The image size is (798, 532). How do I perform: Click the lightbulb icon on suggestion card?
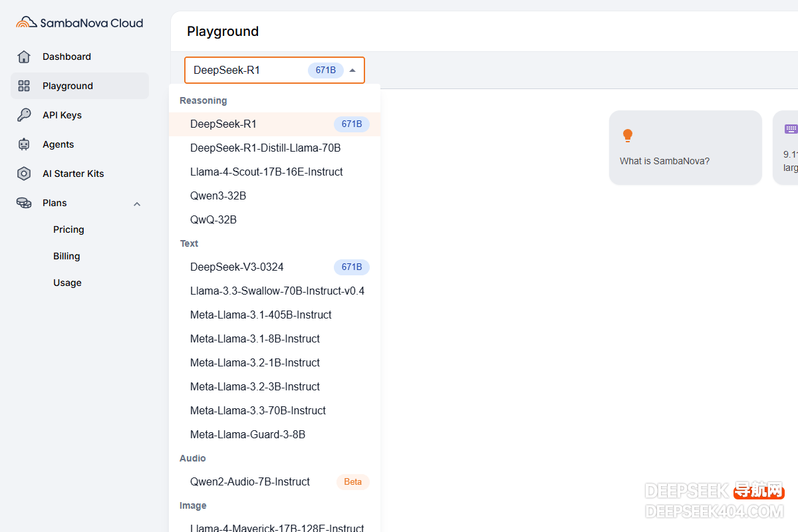pos(627,136)
